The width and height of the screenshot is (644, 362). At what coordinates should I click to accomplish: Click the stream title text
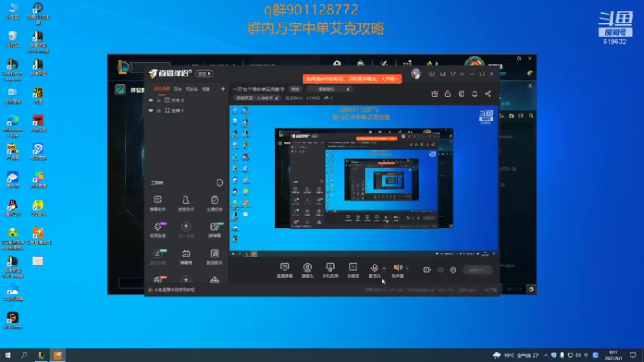click(258, 88)
